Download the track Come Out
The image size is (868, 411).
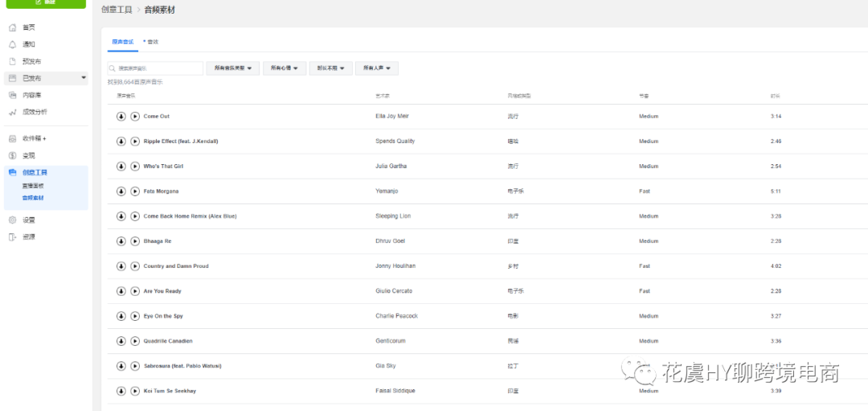121,117
